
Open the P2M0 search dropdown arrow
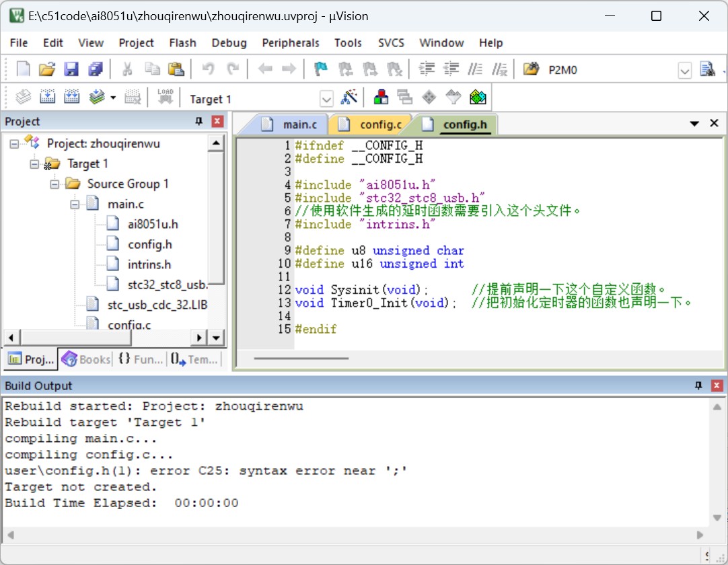pyautogui.click(x=685, y=71)
